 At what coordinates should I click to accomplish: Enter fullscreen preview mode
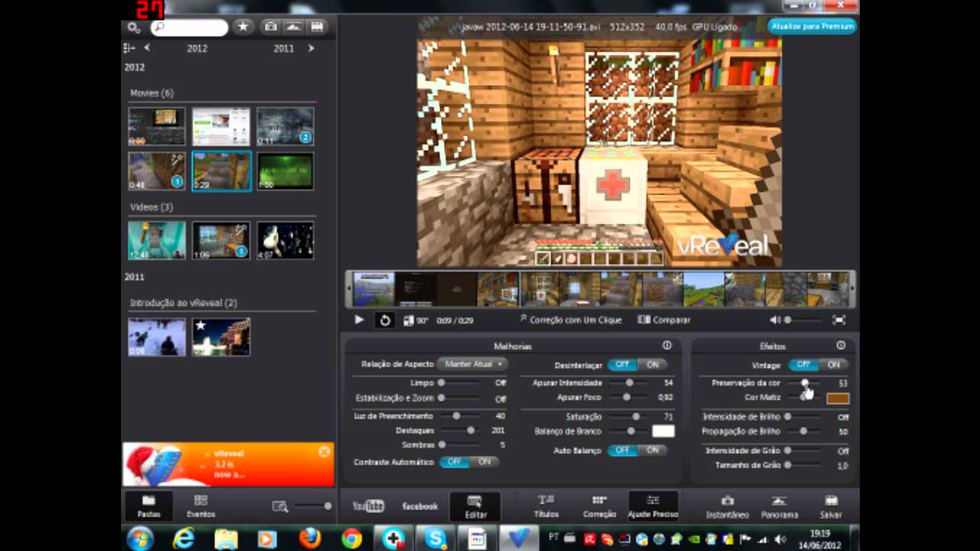coord(839,320)
